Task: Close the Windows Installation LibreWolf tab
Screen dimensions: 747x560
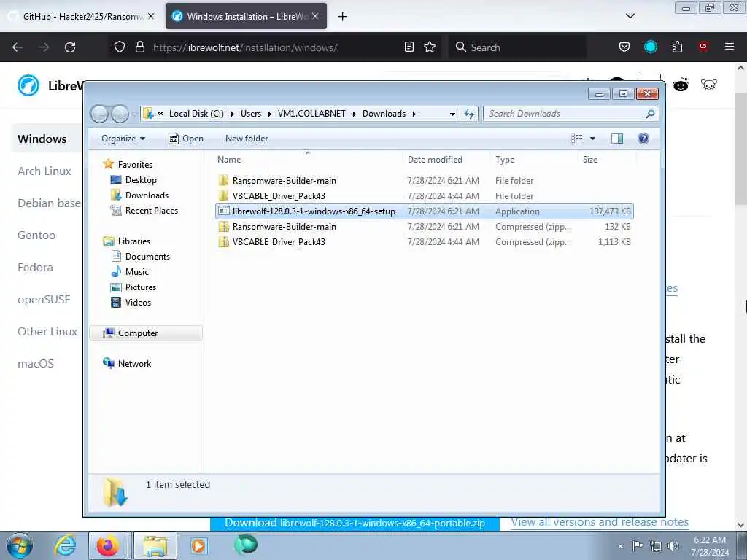Action: tap(315, 16)
